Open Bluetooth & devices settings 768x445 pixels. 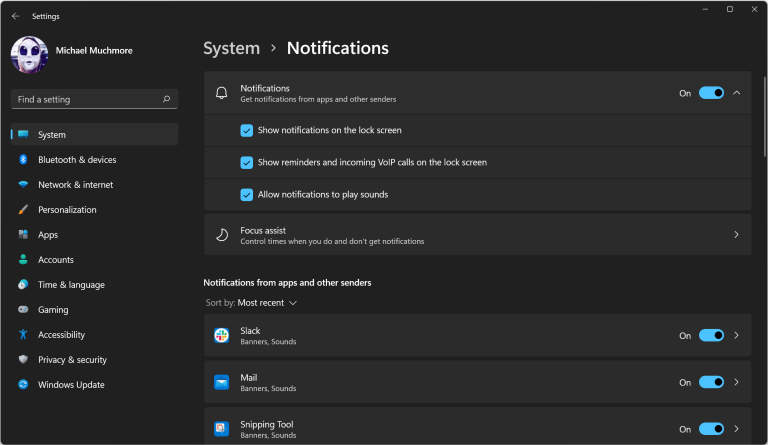[94, 160]
